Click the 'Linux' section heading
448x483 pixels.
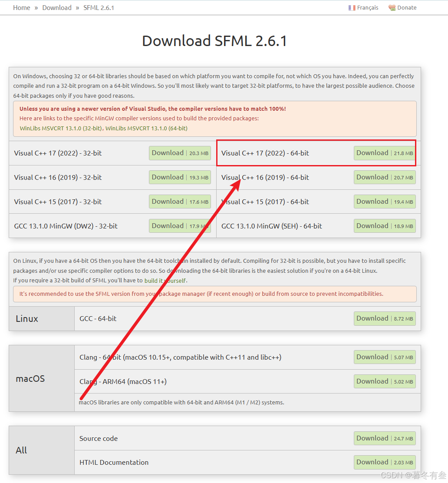pos(27,318)
